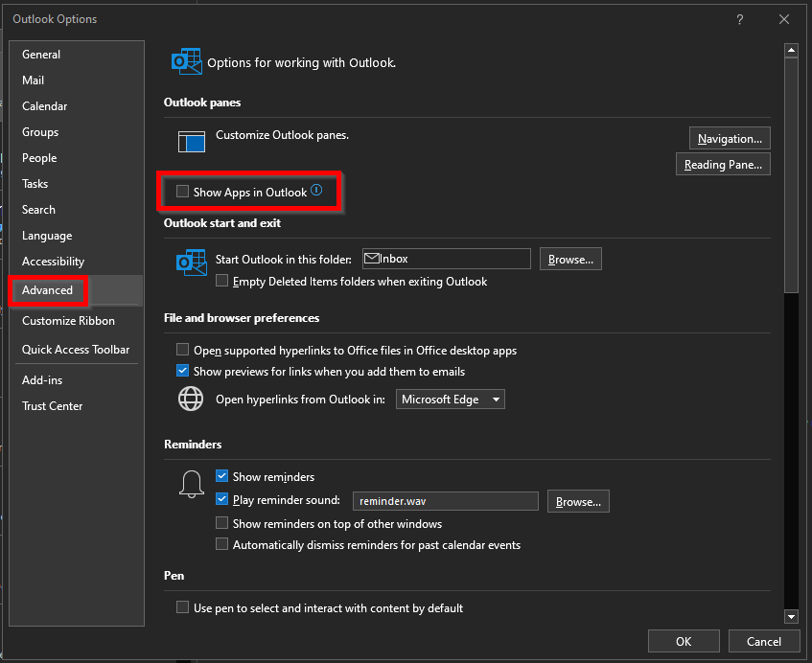
Task: Uncheck the Show reminders checkbox
Action: tap(221, 475)
